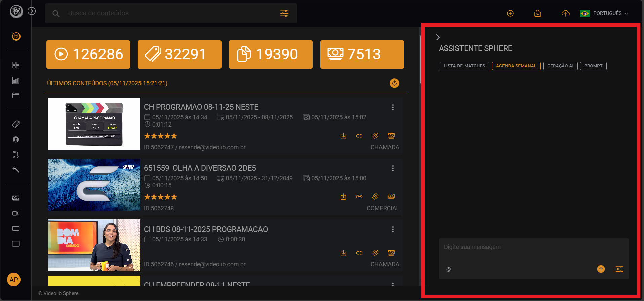Refresh the últimos conteúdos list

click(394, 83)
